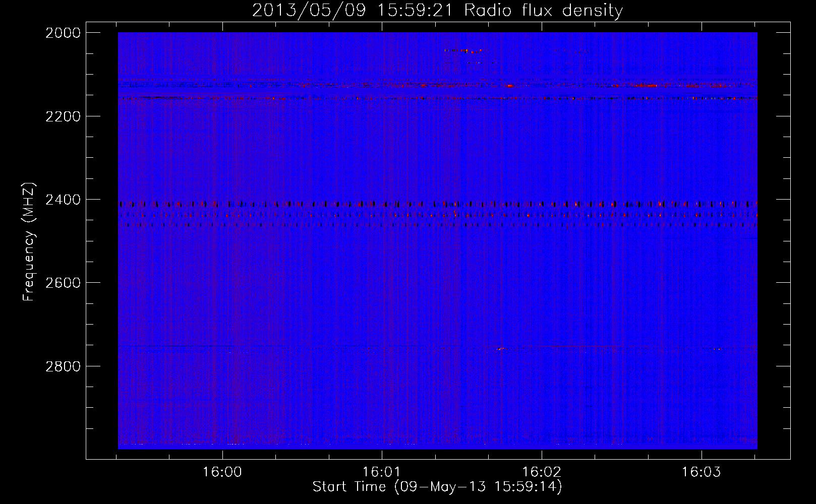Screen dimensions: 816x504
Task: Click the 16:03 time tick label
Action: [x=702, y=472]
